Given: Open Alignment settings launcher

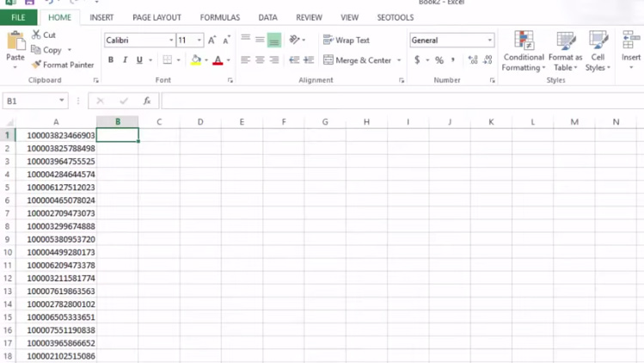Looking at the screenshot, I should pos(402,81).
